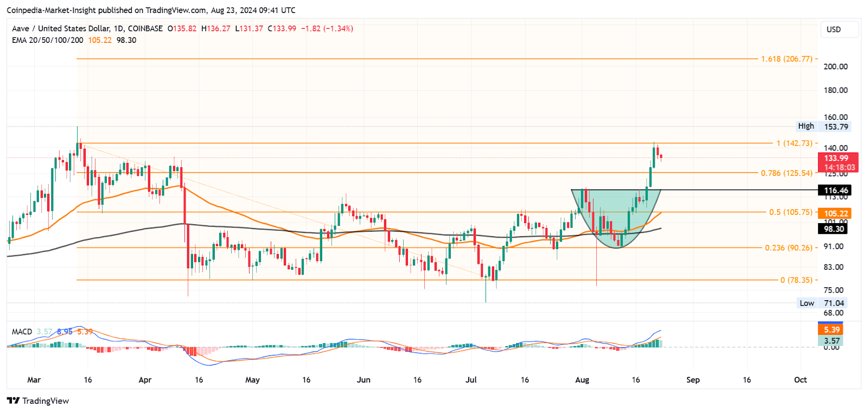Click the black 116.46 price tag
The height and width of the screenshot is (412, 868).
[835, 190]
